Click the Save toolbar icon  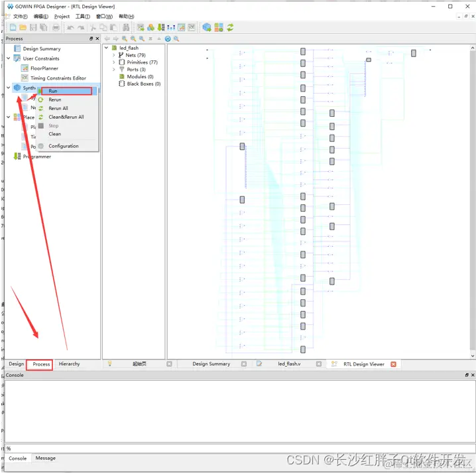pyautogui.click(x=33, y=27)
